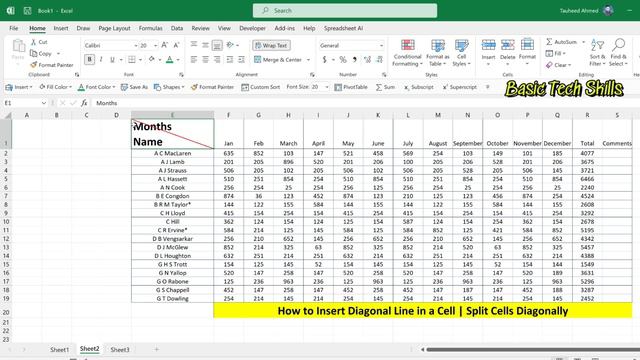The width and height of the screenshot is (640, 360).
Task: Click Decrease Decimal icon
Action: [380, 60]
